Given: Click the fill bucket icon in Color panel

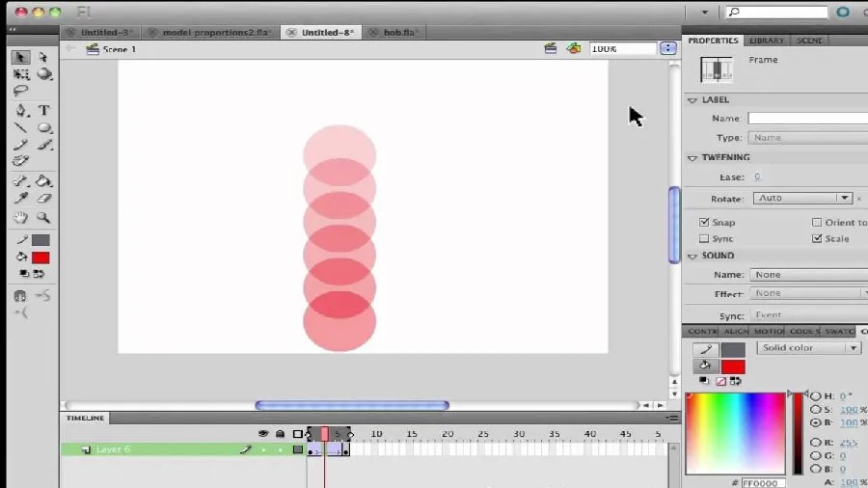Looking at the screenshot, I should pyautogui.click(x=705, y=366).
